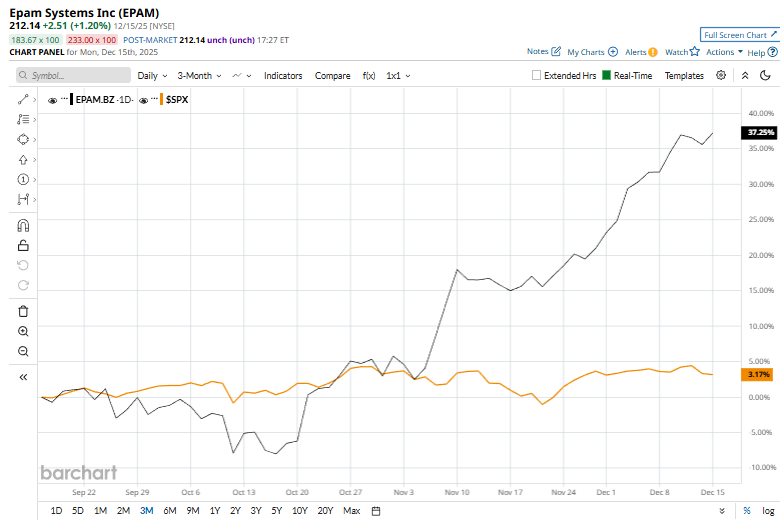
Task: Open the Indicators menu
Action: [x=283, y=76]
